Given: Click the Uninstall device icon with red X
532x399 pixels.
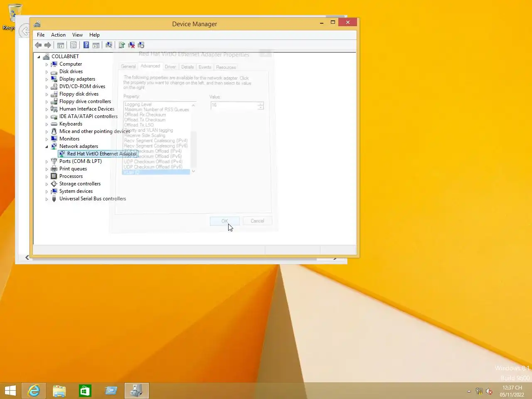Looking at the screenshot, I should tap(131, 45).
